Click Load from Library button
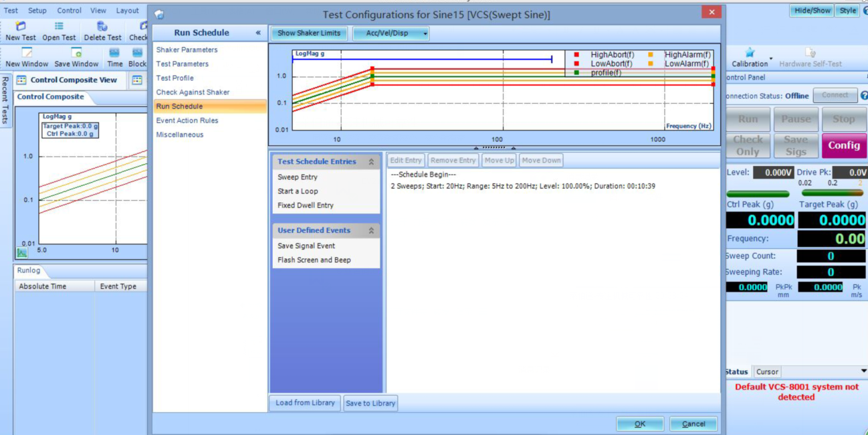868x435 pixels. [x=305, y=403]
